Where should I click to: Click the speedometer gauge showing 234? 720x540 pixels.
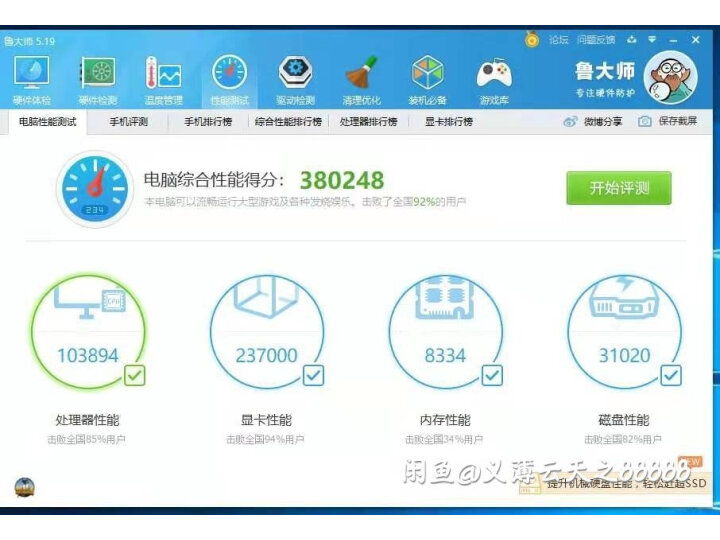click(x=95, y=189)
